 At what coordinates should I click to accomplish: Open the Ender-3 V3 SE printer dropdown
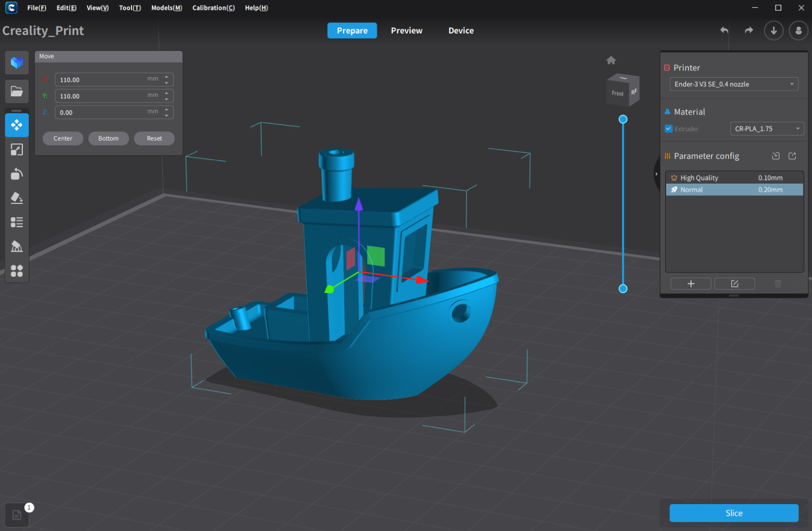pos(734,84)
